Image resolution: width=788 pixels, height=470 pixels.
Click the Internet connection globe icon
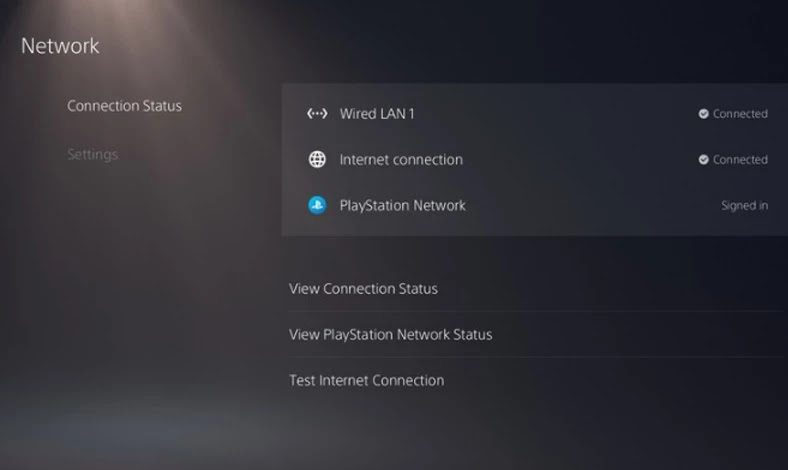[317, 159]
